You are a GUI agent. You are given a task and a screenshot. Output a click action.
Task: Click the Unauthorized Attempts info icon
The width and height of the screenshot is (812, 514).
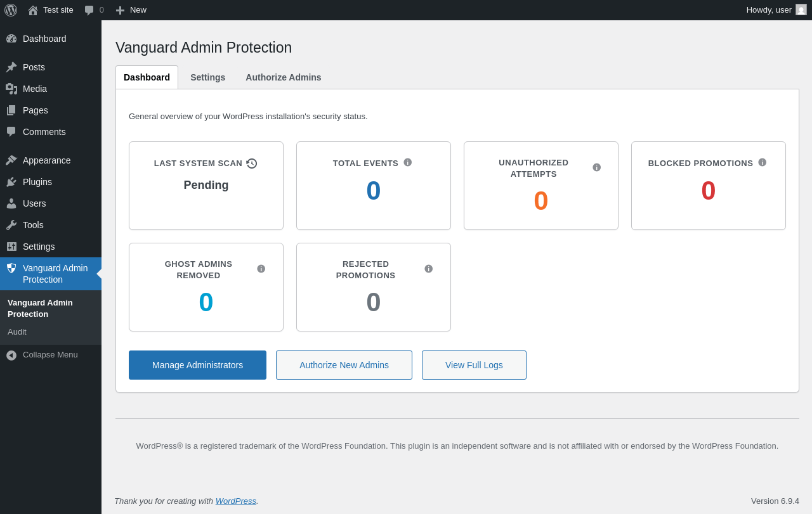[x=597, y=167]
